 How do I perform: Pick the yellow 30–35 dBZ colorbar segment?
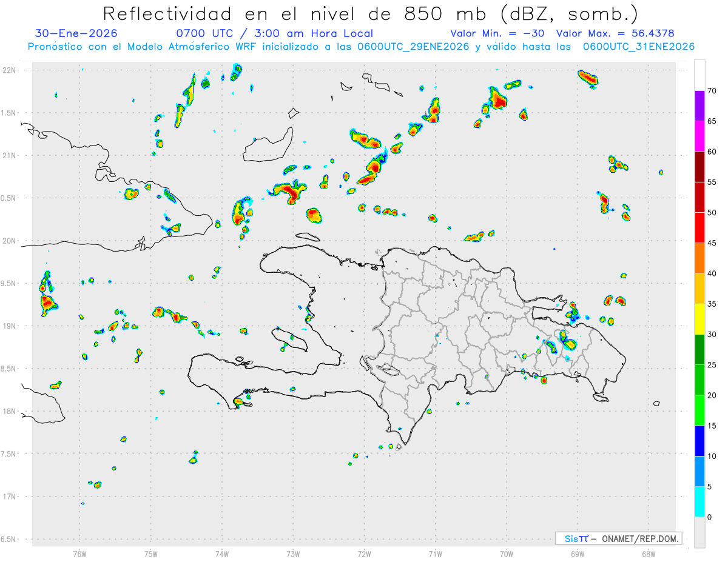point(699,319)
